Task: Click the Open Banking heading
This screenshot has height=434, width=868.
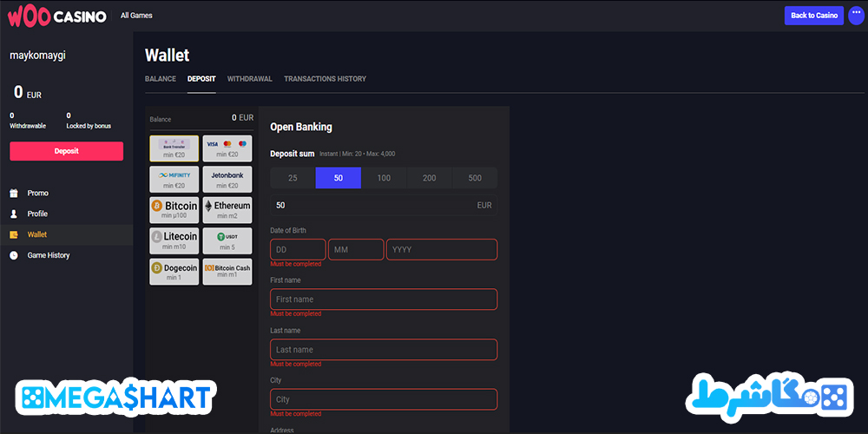Action: (x=301, y=127)
